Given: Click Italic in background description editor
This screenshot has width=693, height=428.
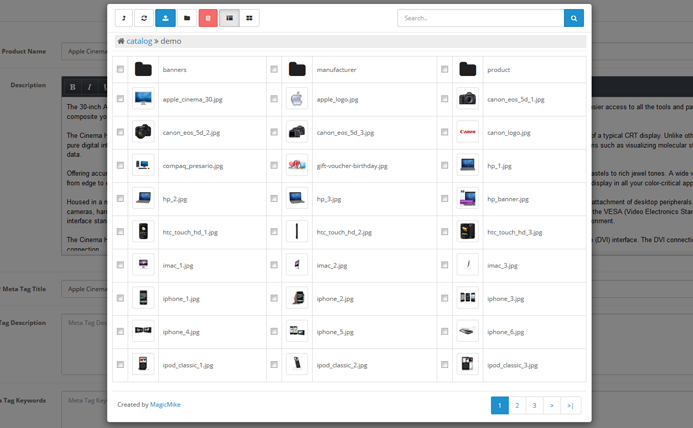Looking at the screenshot, I should click(x=89, y=87).
